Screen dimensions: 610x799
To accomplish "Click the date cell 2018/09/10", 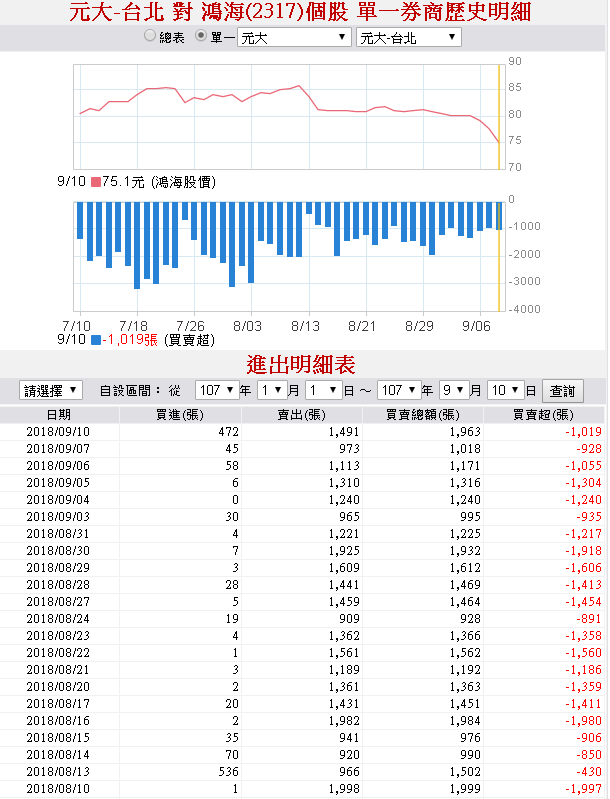I will [58, 432].
